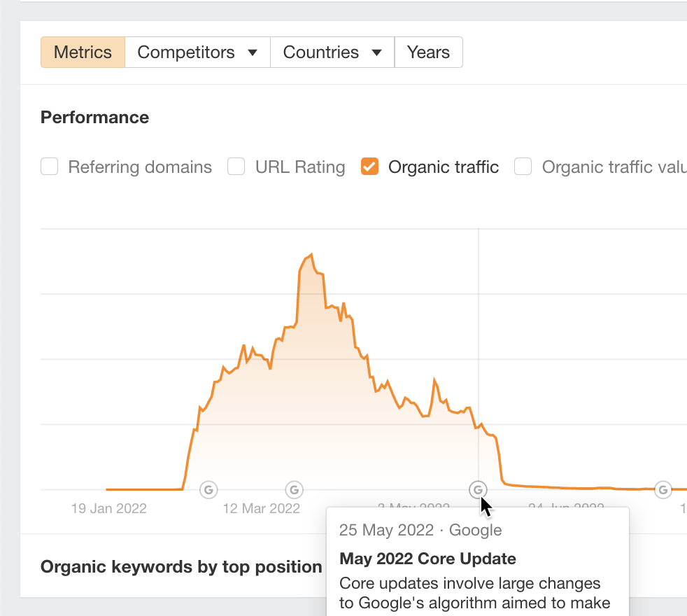Click the 19 Jan 2022 axis date label
The width and height of the screenshot is (687, 616).
(109, 508)
